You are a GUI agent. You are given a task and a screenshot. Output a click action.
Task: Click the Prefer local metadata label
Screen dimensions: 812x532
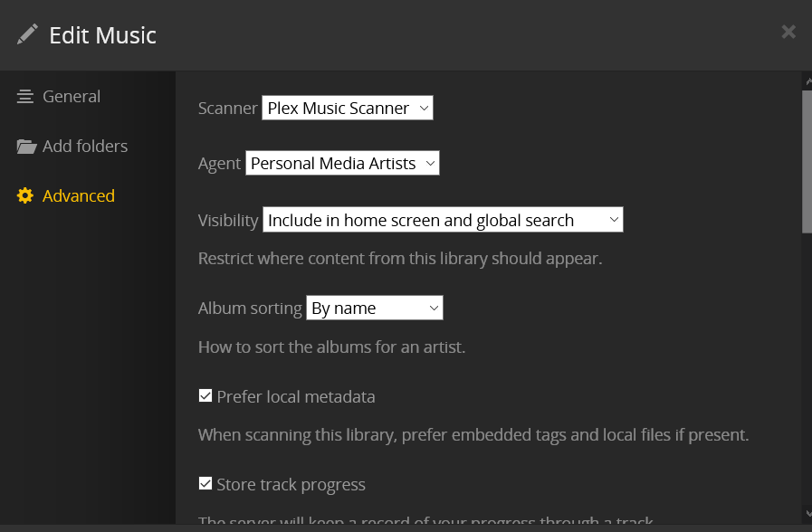pyautogui.click(x=296, y=397)
